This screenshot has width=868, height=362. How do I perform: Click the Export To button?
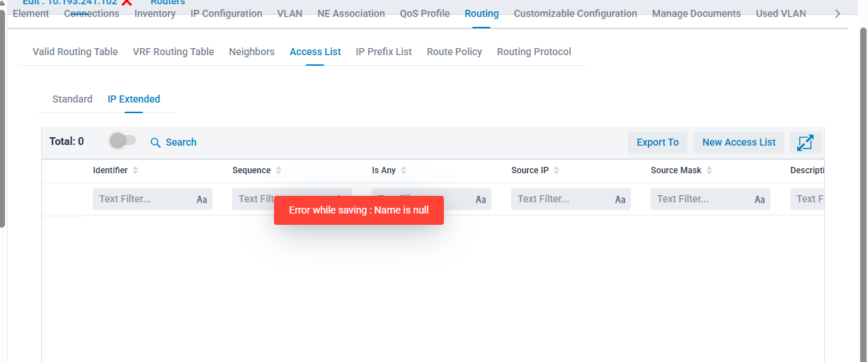pos(657,142)
